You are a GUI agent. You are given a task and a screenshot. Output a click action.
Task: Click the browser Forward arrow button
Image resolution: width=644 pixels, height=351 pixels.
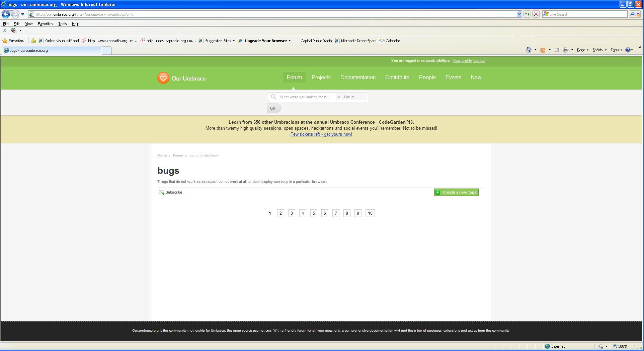[15, 14]
